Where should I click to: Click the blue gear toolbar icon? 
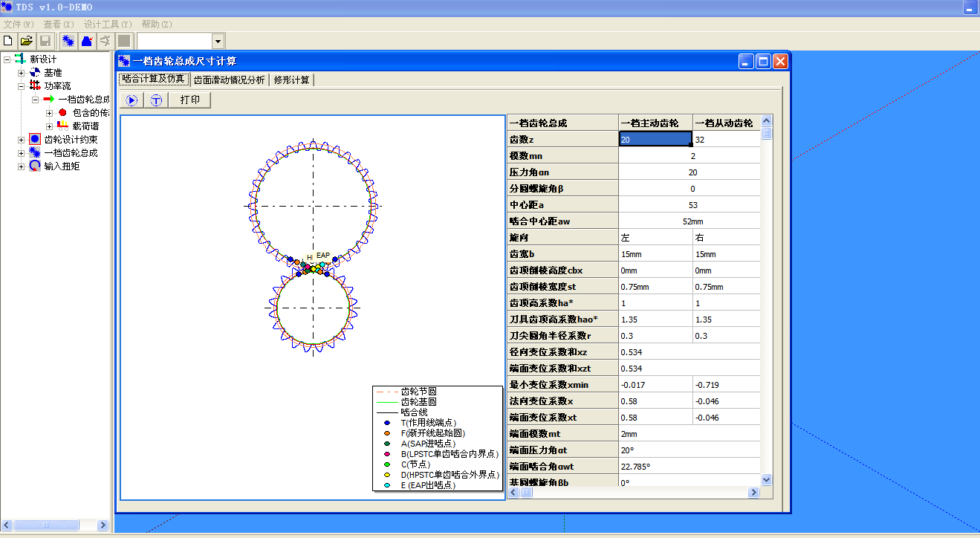tap(68, 41)
